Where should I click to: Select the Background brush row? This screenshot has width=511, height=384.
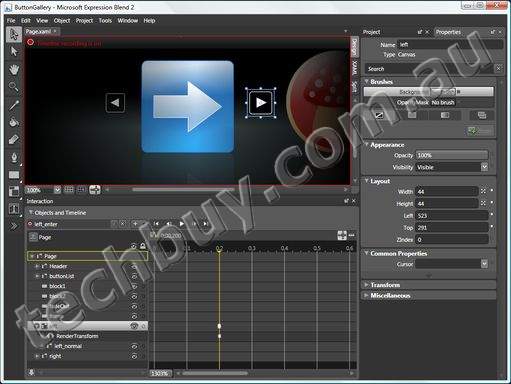pos(428,92)
